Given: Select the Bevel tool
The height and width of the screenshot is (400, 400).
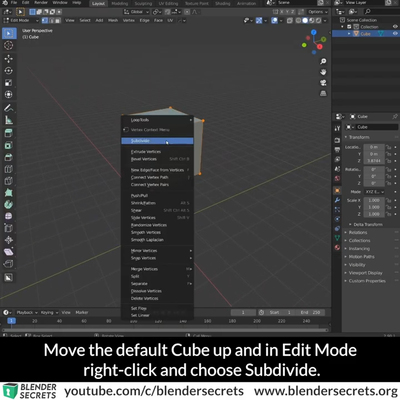Looking at the screenshot, I should [9, 157].
